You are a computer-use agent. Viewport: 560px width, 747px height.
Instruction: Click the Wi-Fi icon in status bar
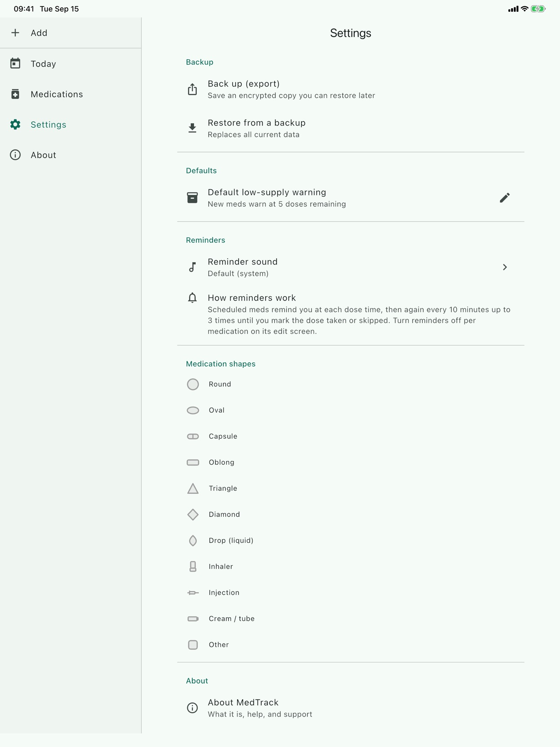tap(524, 9)
